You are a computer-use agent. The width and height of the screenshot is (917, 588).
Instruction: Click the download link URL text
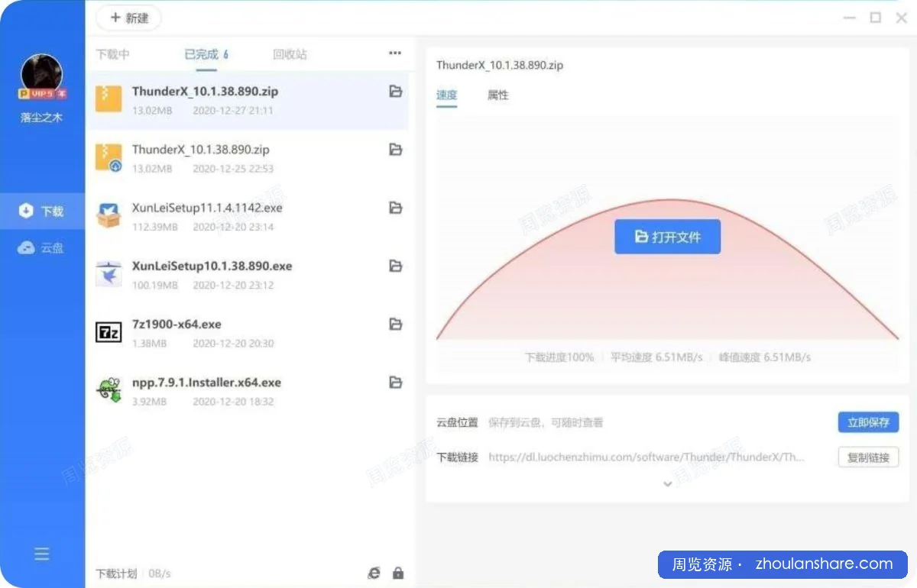point(646,457)
